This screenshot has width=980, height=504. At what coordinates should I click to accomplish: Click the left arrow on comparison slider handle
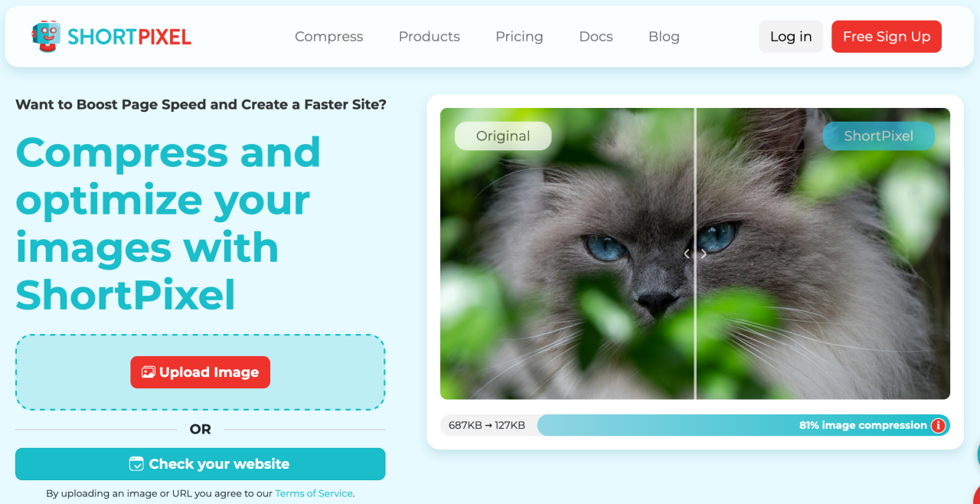[687, 254]
